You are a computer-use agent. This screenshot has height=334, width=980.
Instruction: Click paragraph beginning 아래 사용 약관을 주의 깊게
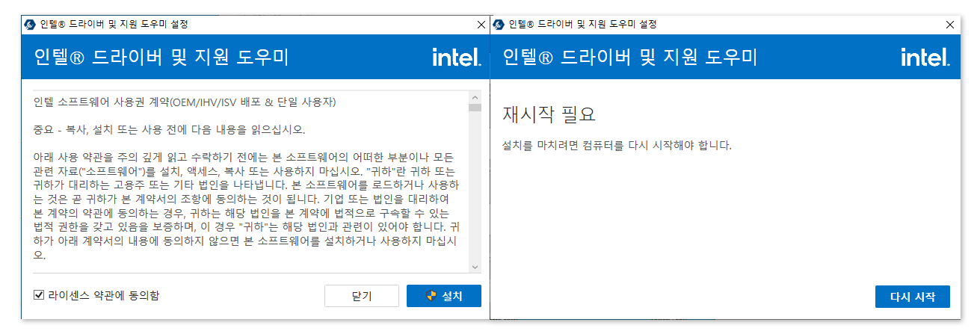[x=247, y=206]
